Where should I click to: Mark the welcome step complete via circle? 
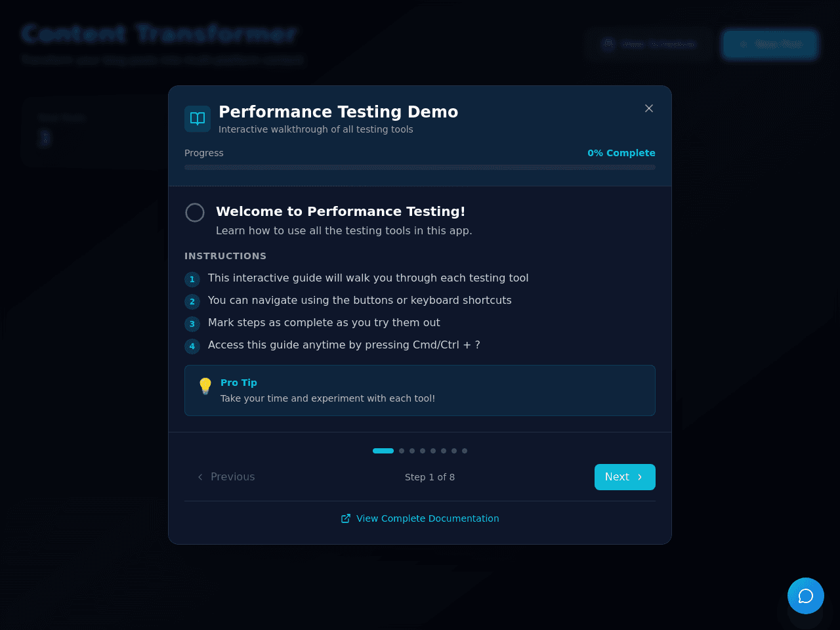195,213
